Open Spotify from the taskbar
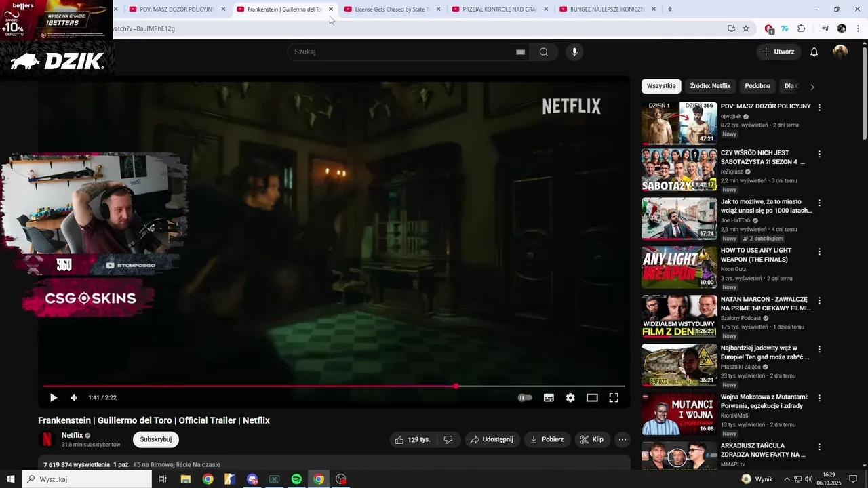This screenshot has height=488, width=868. click(x=296, y=479)
